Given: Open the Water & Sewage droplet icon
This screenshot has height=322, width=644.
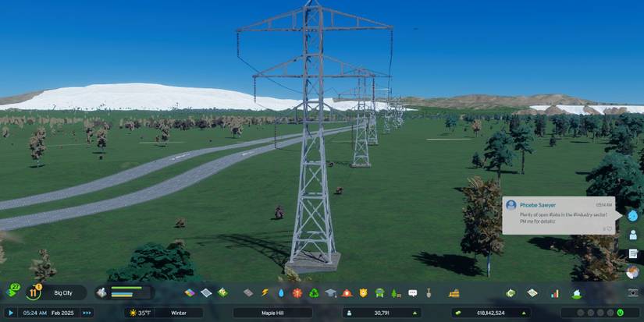Looking at the screenshot, I should pos(280,293).
